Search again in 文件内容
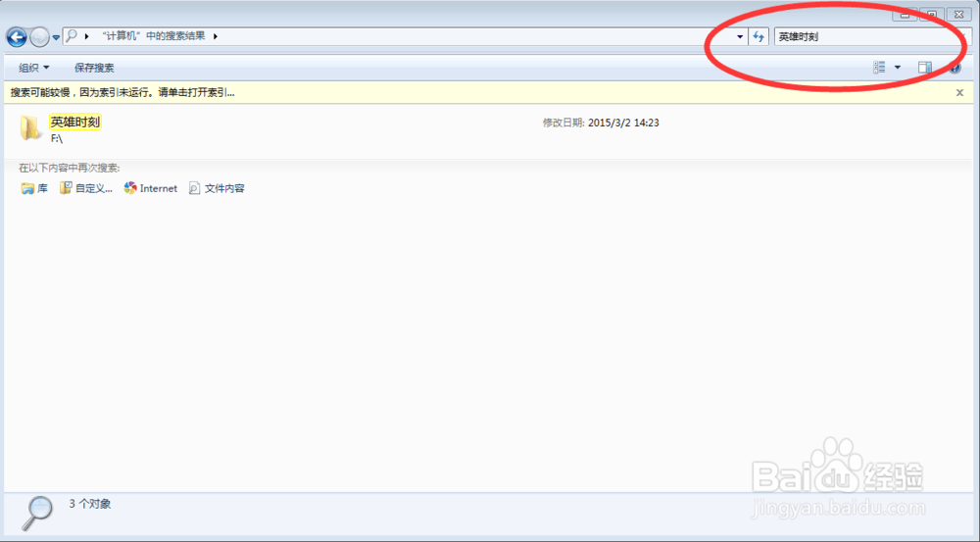Screen dimensions: 980x542 217,188
